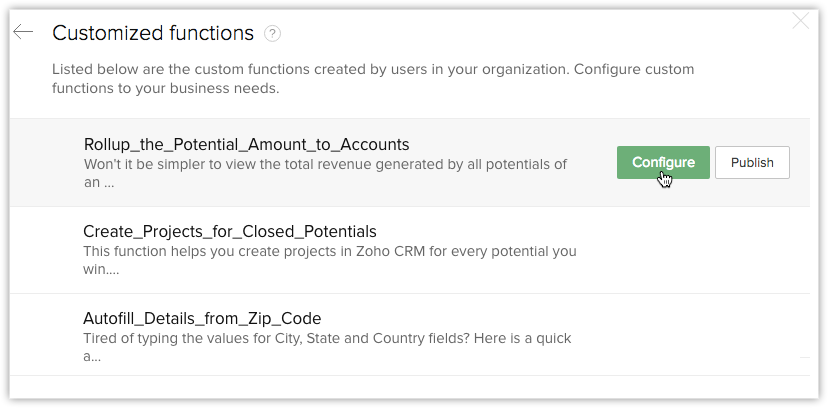The height and width of the screenshot is (408, 828).
Task: Go back using the left arrow icon
Action: click(x=23, y=32)
